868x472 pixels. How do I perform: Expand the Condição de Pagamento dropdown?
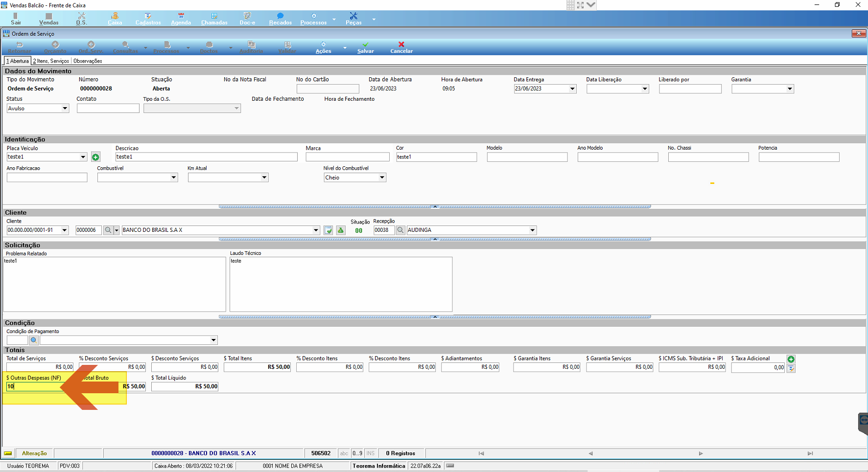[x=213, y=340]
